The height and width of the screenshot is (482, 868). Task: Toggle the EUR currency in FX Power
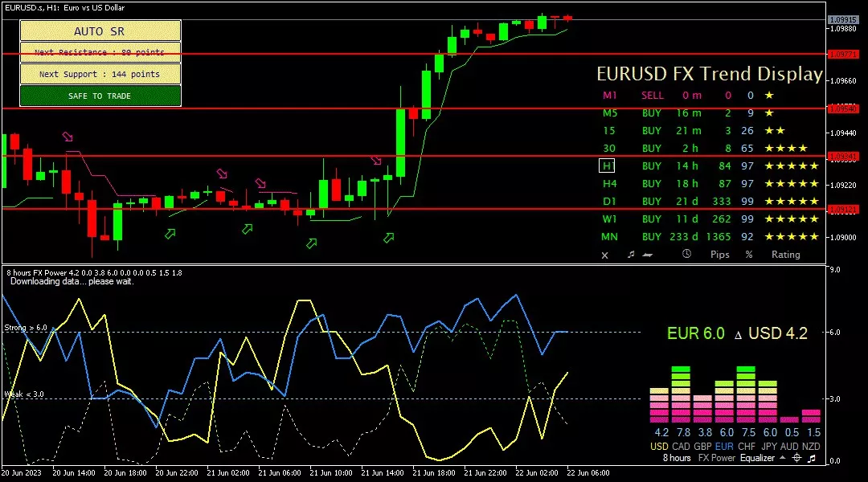pos(724,446)
